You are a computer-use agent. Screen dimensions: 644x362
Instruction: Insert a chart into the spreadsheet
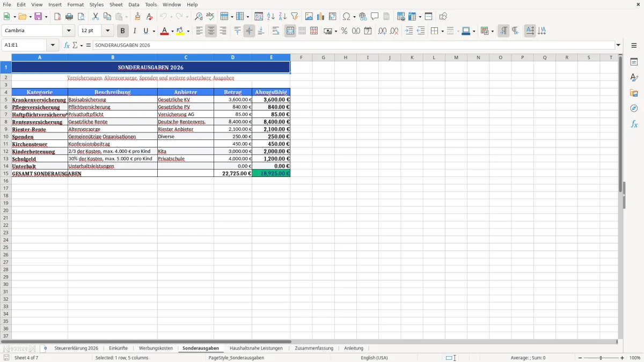point(319,16)
